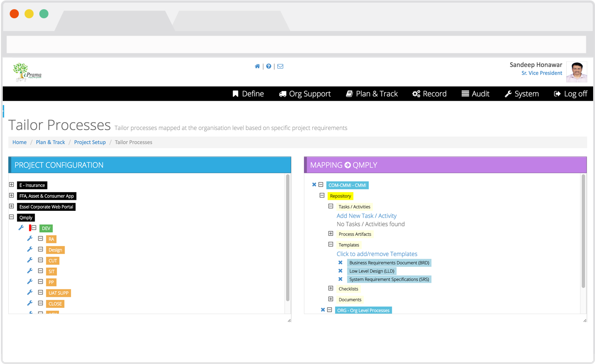Open the help question mark icon
Image resolution: width=595 pixels, height=364 pixels.
pyautogui.click(x=269, y=66)
